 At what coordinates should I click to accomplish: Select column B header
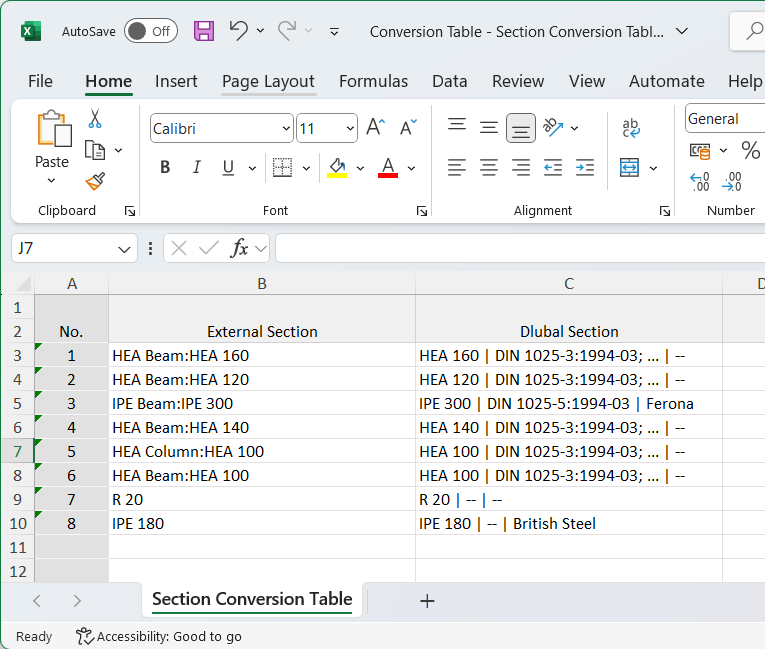262,284
